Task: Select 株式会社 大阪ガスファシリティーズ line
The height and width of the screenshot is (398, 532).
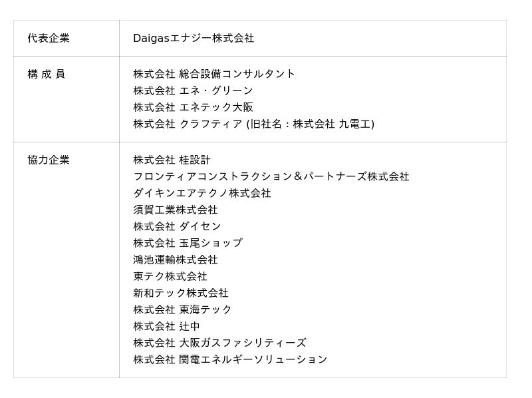Action: 219,343
